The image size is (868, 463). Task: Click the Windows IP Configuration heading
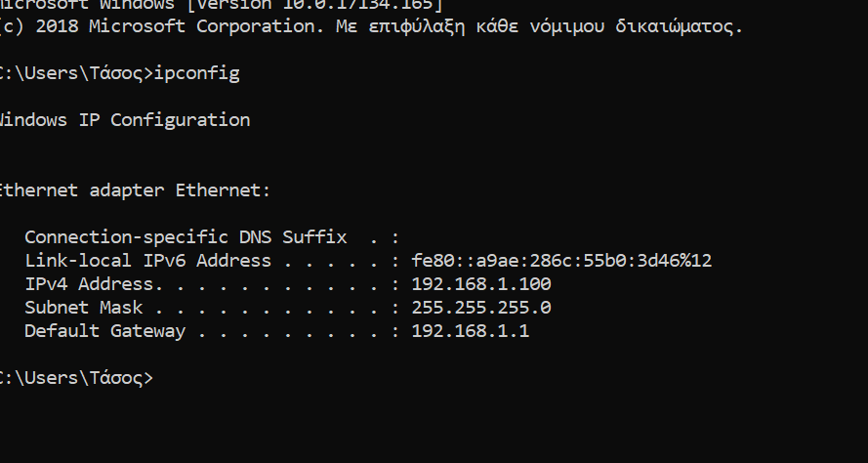125,120
